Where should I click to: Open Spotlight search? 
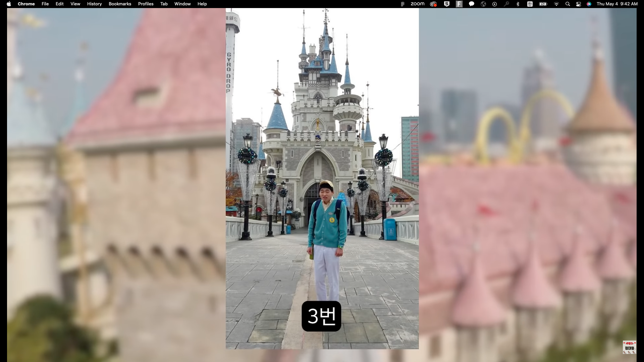point(568,4)
